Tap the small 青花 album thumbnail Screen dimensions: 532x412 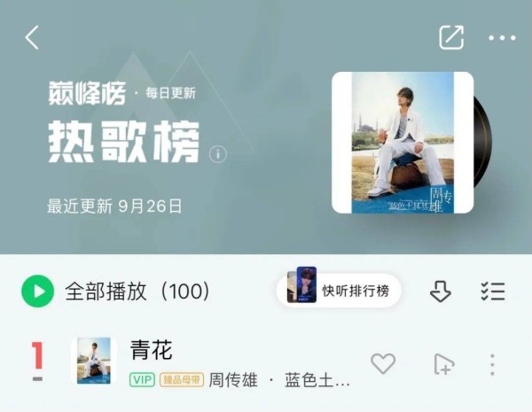click(x=94, y=361)
